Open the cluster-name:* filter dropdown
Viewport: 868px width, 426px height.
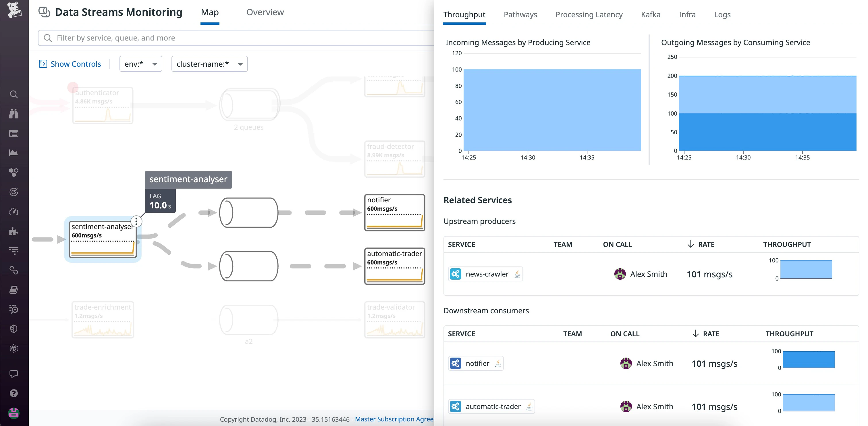209,64
